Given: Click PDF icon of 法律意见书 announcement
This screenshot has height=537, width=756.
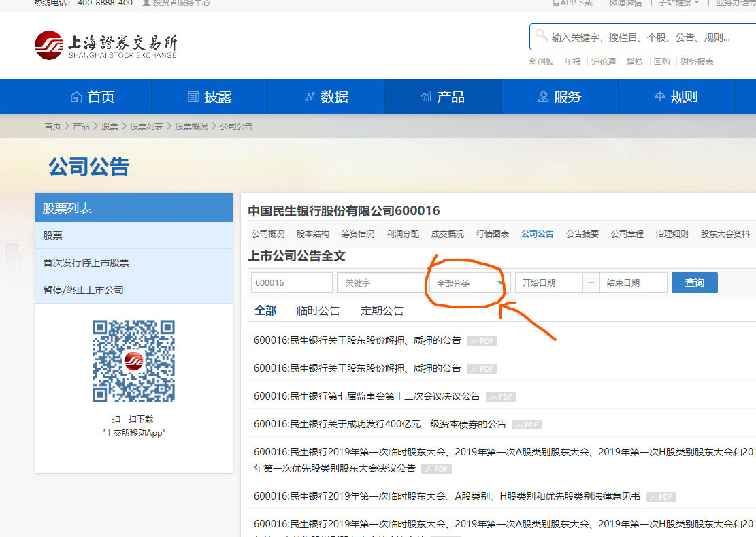Looking at the screenshot, I should point(661,497).
